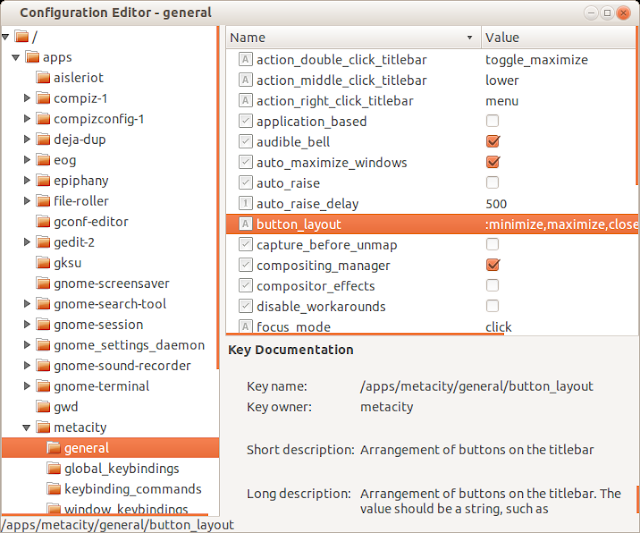Screen dimensions: 640x533
Task: Click the boolean-type icon beside compositing_manager
Action: (x=246, y=266)
